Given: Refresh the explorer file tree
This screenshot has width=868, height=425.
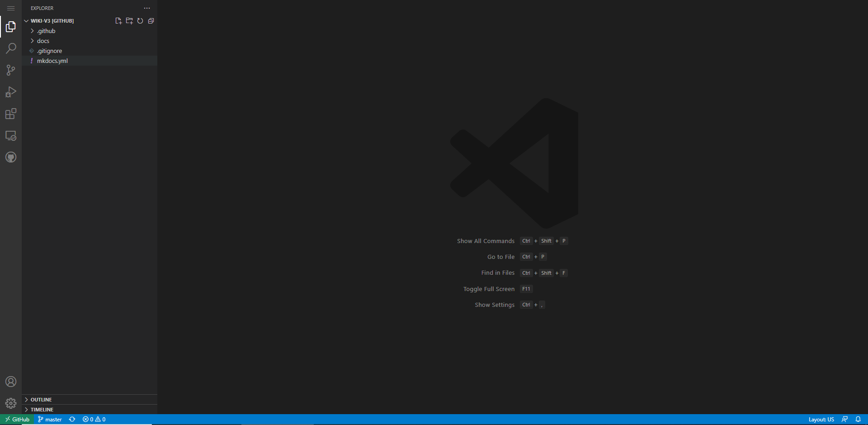Looking at the screenshot, I should pos(140,21).
